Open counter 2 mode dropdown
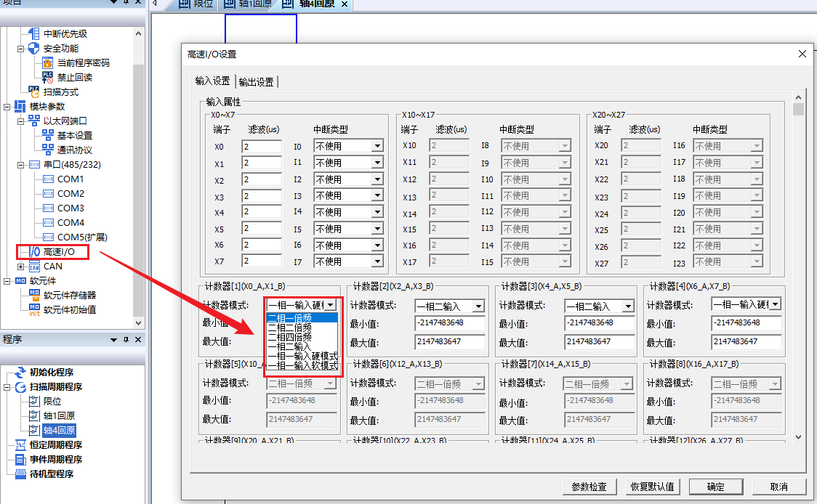 pos(478,306)
